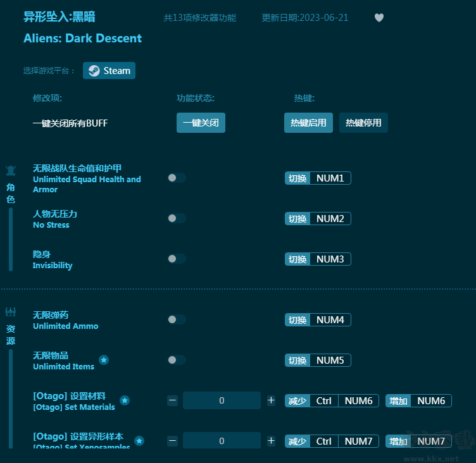Click the 一键关闭所有BUFF label
476x463 pixels.
click(70, 123)
